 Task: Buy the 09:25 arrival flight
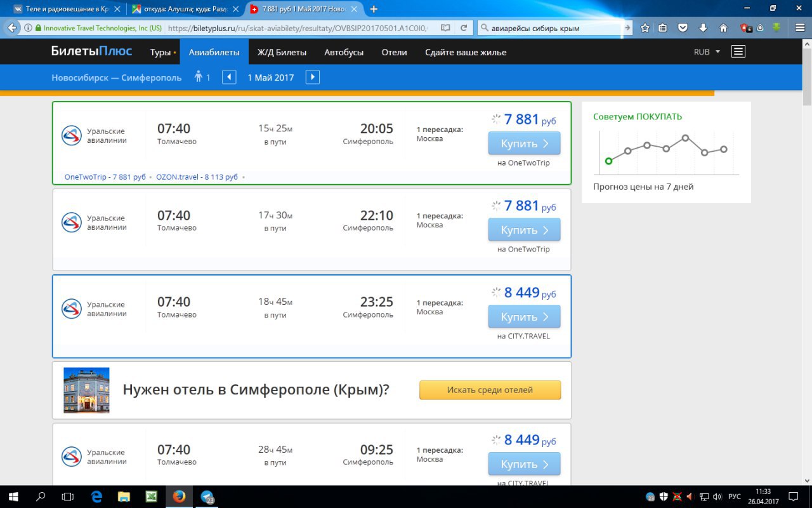tap(524, 464)
